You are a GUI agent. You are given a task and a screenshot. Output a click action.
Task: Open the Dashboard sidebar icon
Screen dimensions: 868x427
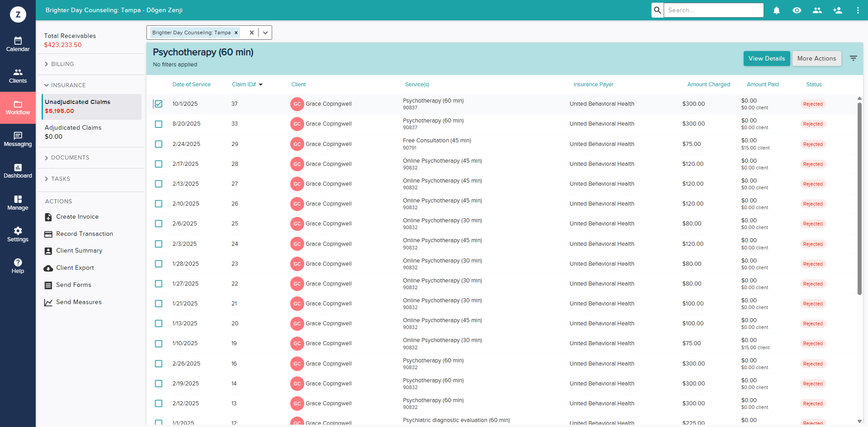18,171
